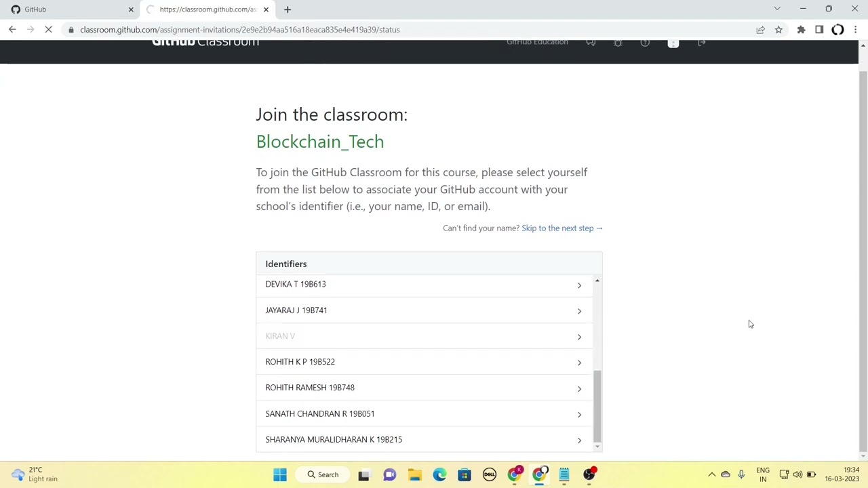Open the GitHub Education link
Viewport: 868px width, 488px height.
point(537,43)
